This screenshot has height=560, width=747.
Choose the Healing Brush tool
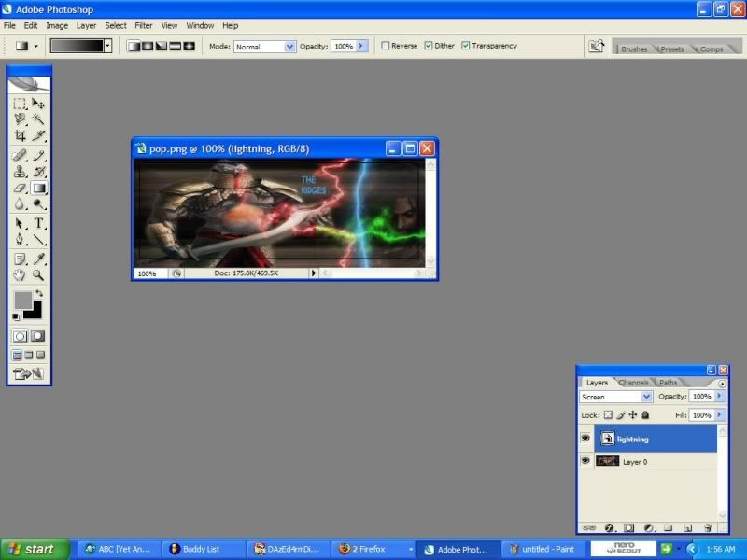tap(20, 156)
